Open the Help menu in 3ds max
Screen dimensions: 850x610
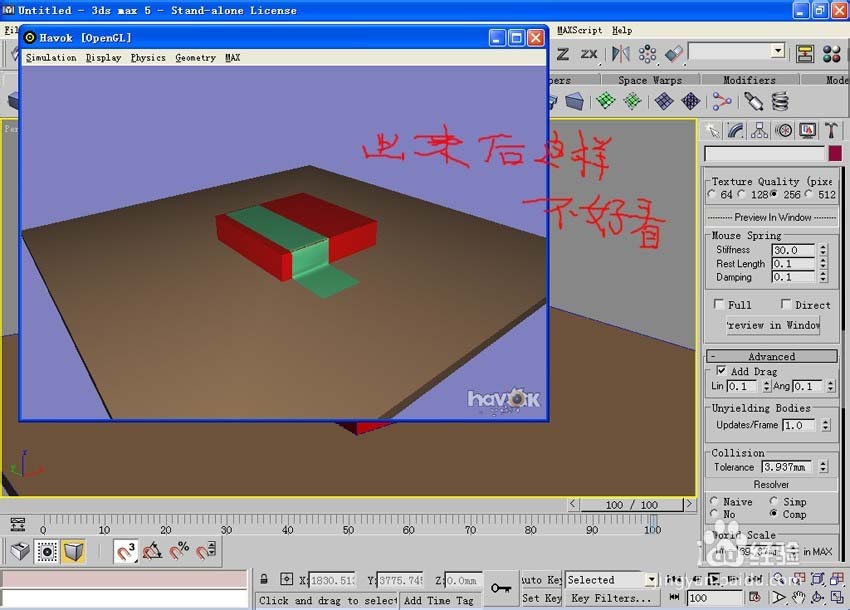coord(622,30)
